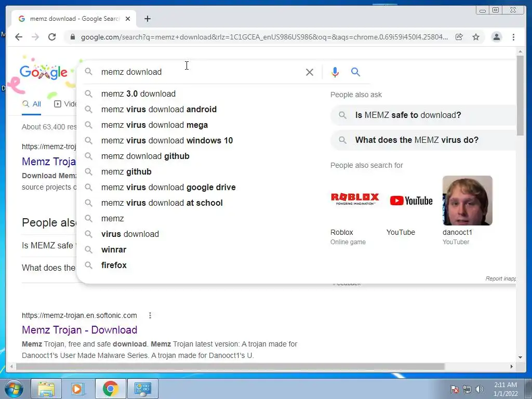Click inside the memz download search field
Viewport: 532px width, 399px height.
(x=200, y=72)
